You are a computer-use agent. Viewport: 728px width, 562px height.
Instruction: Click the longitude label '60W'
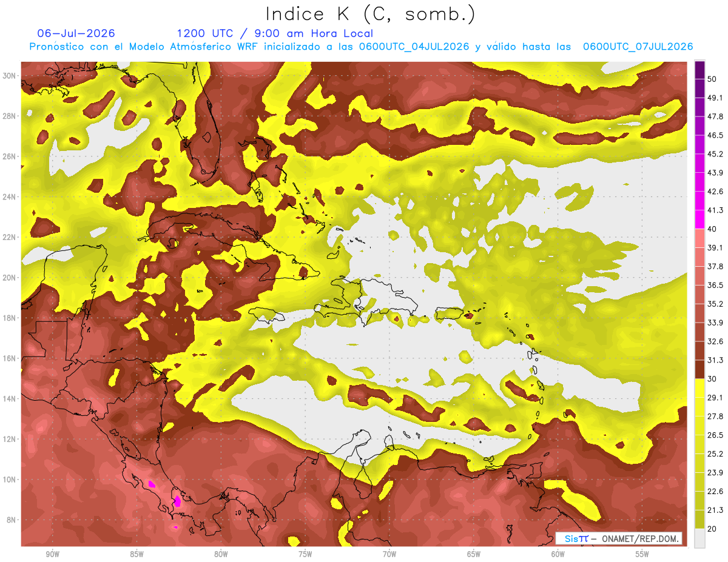558,554
